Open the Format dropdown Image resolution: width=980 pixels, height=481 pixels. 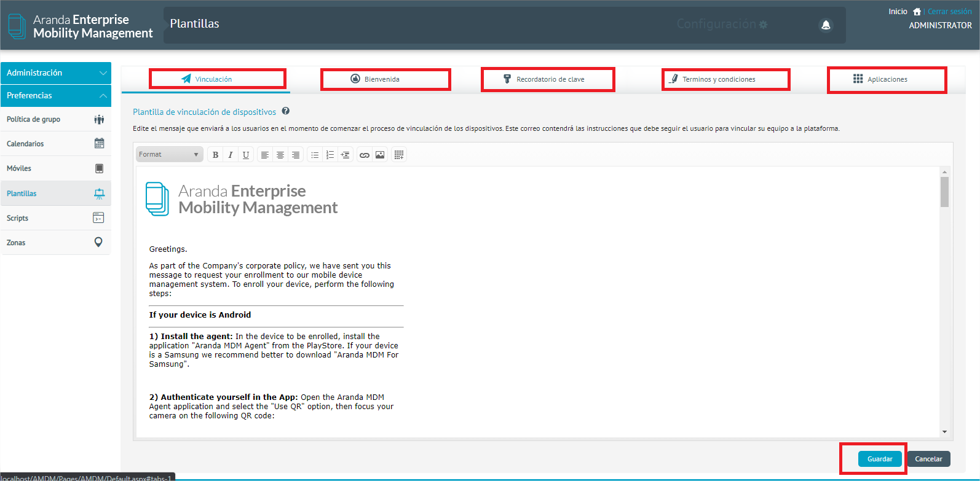[169, 154]
